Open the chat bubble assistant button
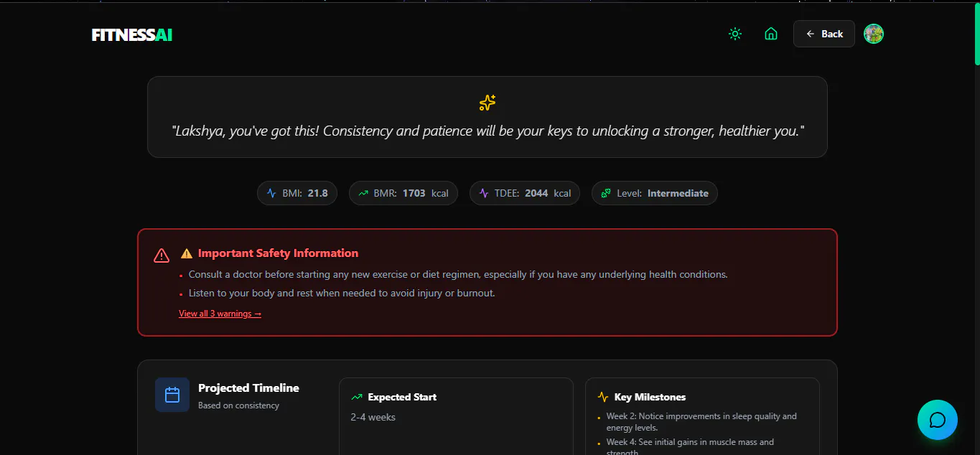 [x=938, y=420]
